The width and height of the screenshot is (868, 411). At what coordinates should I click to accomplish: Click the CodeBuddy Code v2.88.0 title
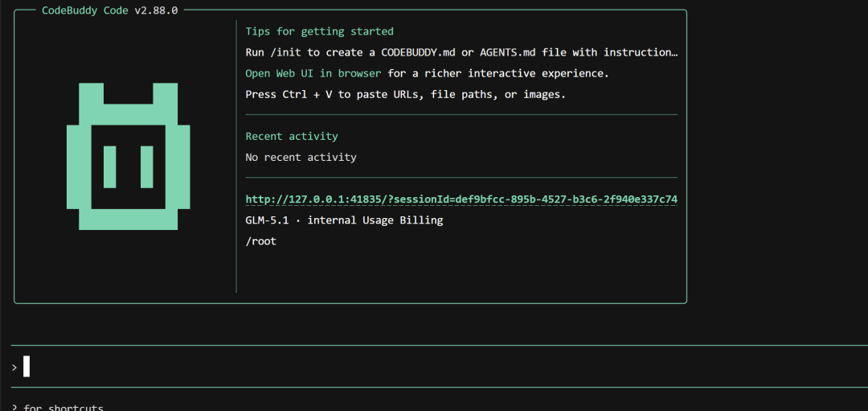109,10
